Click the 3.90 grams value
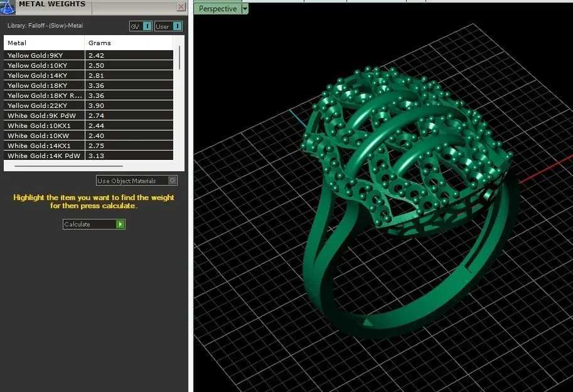Screen dimensions: 573x392 pyautogui.click(x=97, y=105)
